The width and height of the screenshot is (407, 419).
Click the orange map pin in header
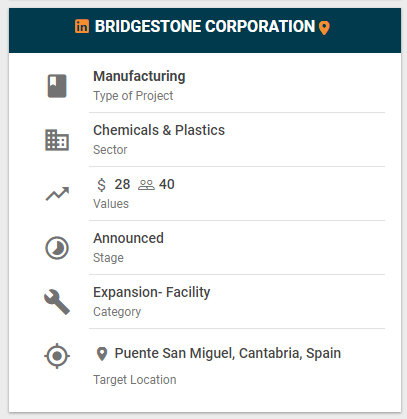coord(324,28)
